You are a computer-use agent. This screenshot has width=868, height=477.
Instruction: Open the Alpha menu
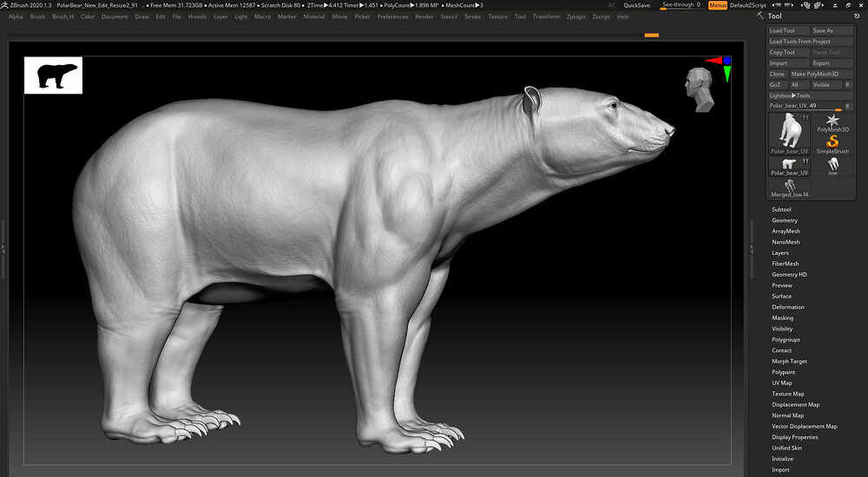[x=16, y=16]
